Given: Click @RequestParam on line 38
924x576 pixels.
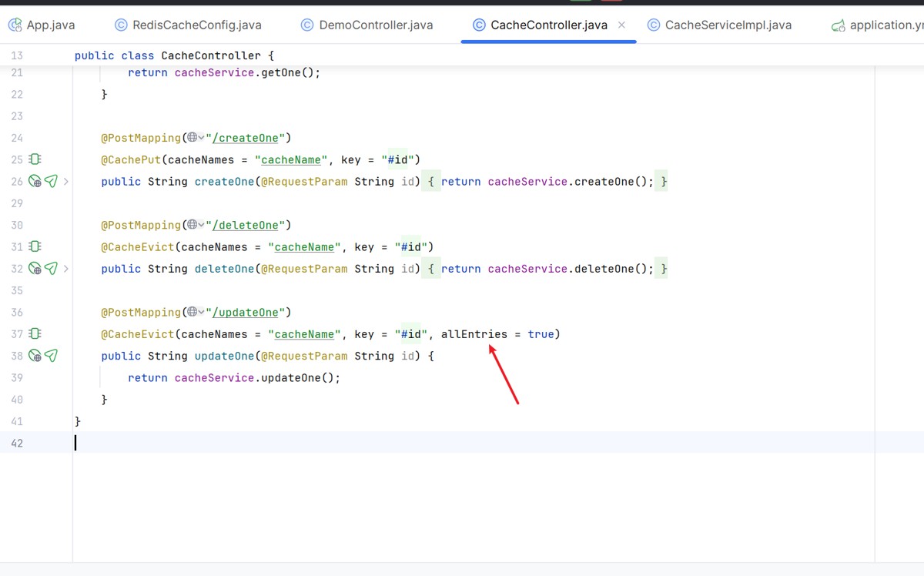Looking at the screenshot, I should 304,356.
